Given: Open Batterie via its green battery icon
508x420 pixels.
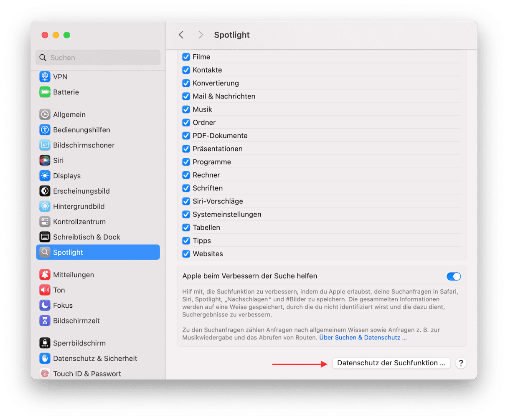Looking at the screenshot, I should (45, 92).
